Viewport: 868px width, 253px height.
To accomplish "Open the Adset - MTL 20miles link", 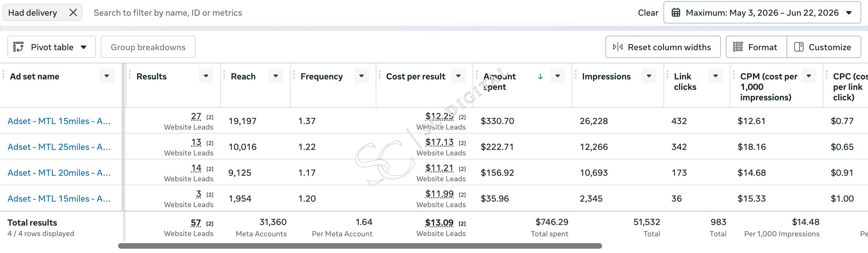I will (x=59, y=173).
